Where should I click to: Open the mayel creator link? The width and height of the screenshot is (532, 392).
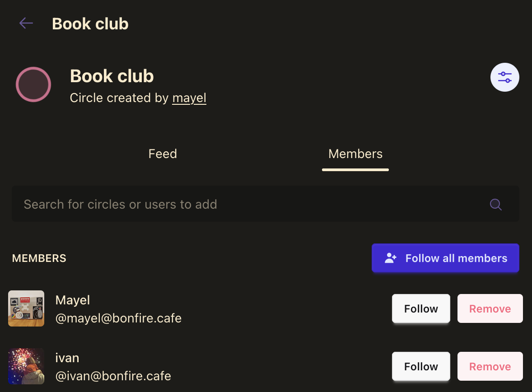click(189, 98)
